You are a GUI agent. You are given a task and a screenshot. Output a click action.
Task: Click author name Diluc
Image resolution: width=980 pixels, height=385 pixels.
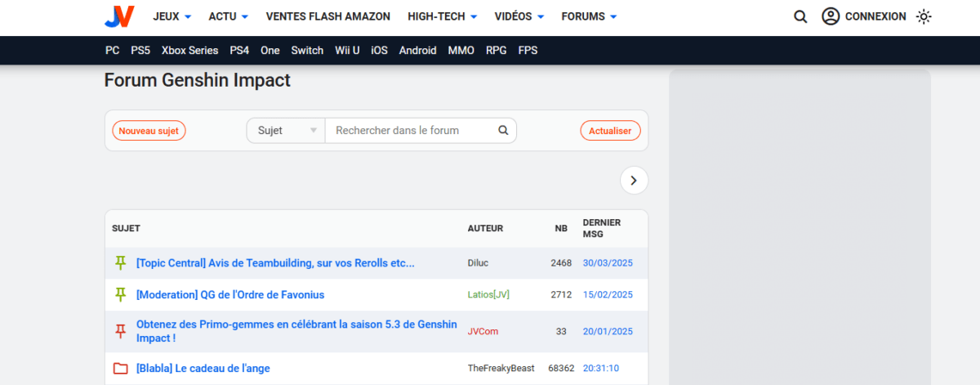pyautogui.click(x=479, y=263)
